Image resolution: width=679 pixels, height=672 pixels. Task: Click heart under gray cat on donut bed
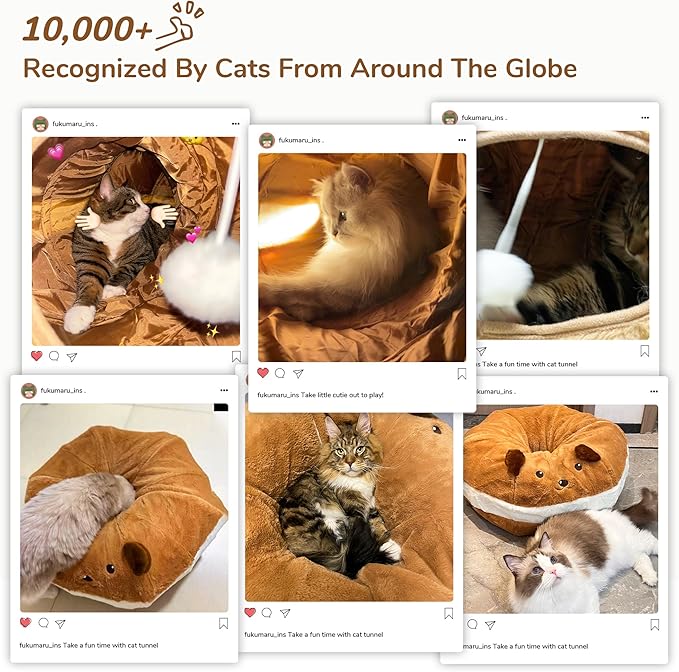26,623
